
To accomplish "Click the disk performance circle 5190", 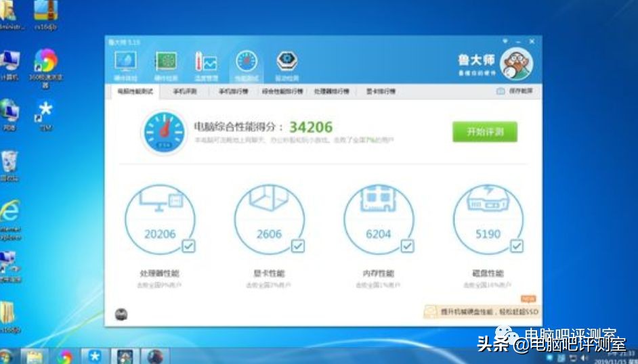I will (x=488, y=220).
